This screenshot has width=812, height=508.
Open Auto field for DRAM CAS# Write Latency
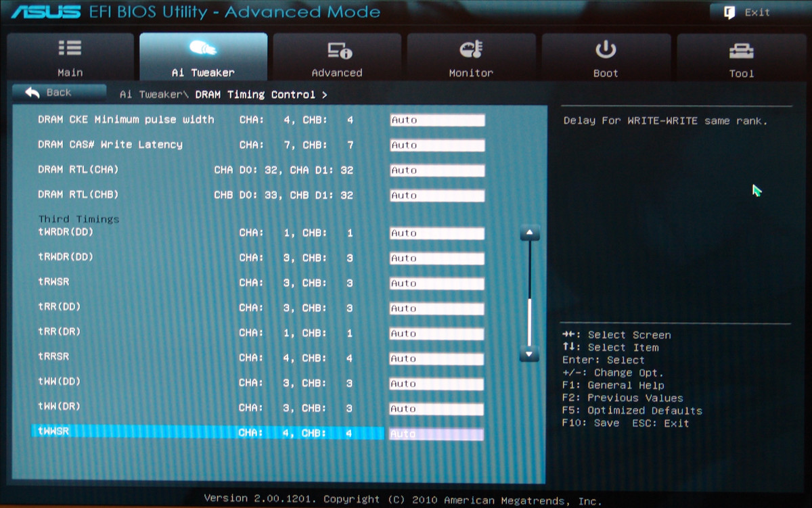[437, 145]
